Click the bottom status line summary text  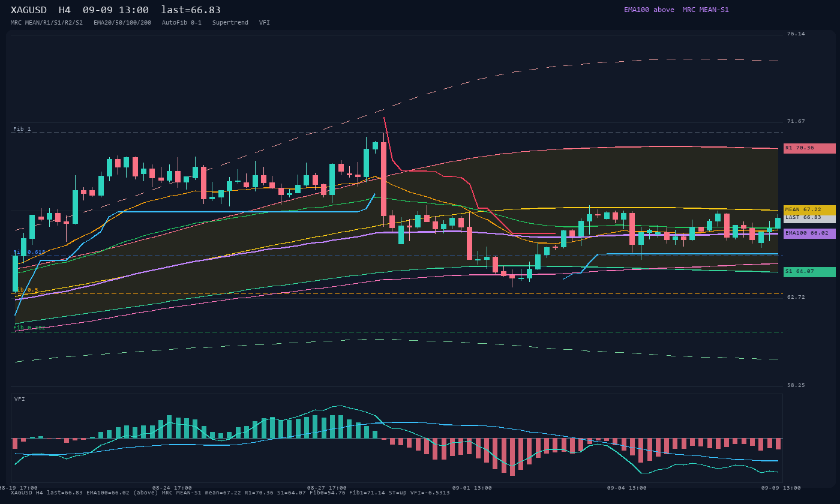tap(230, 493)
